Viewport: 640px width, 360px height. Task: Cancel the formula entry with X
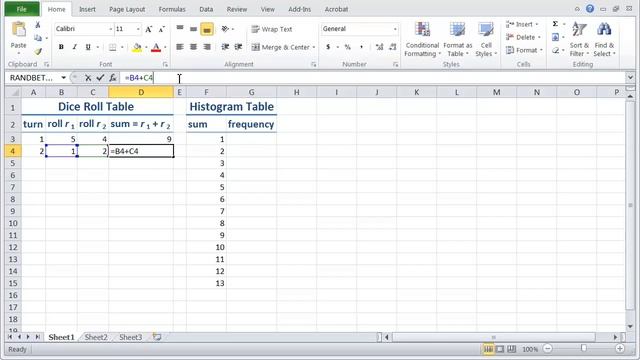88,78
